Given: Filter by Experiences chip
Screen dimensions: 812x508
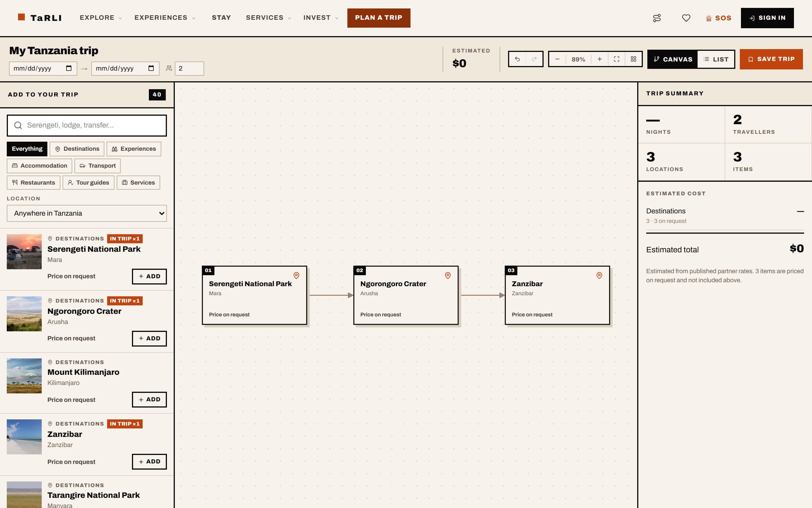Looking at the screenshot, I should [x=134, y=149].
